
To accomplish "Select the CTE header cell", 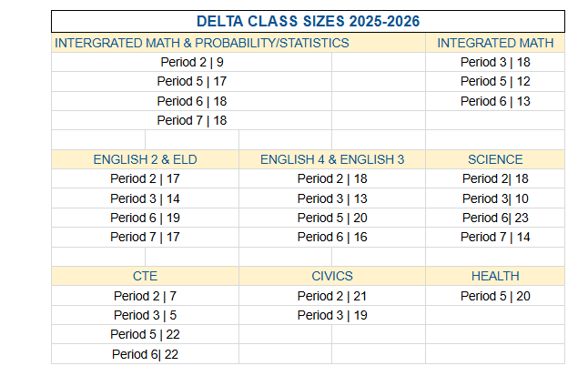I will click(145, 276).
